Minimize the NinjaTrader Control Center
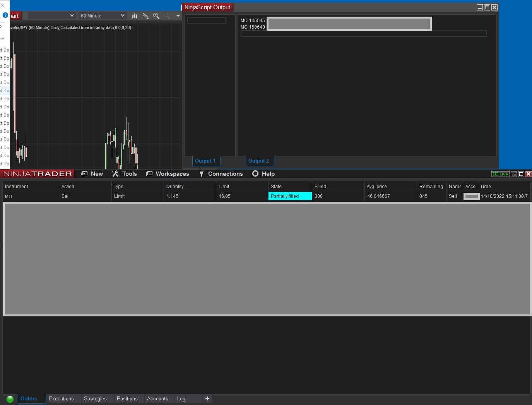This screenshot has height=405, width=532. point(514,174)
